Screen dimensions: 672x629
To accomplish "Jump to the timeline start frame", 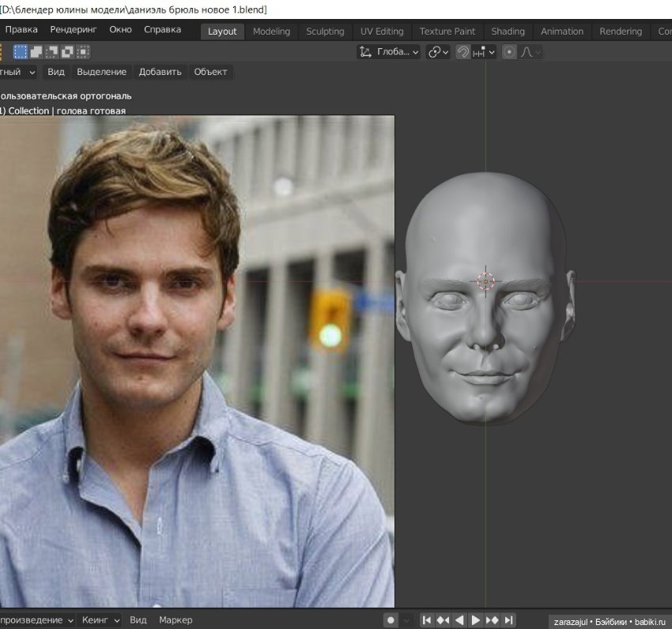I will coord(426,620).
